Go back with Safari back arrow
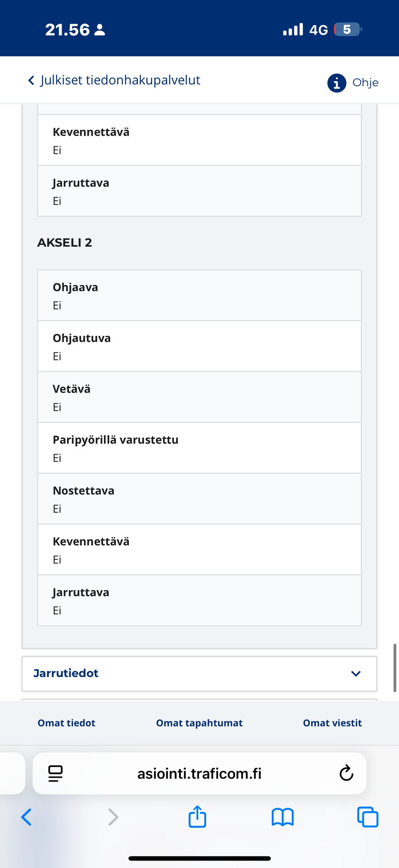 pyautogui.click(x=27, y=817)
